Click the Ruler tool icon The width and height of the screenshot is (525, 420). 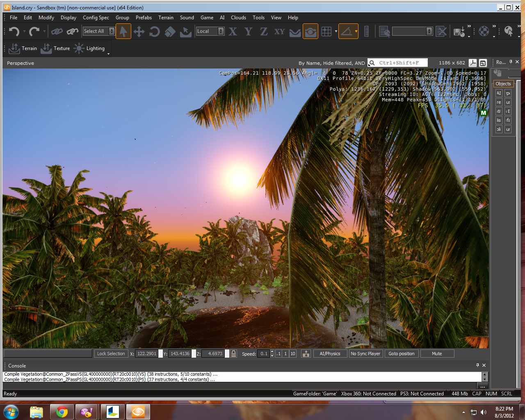click(367, 31)
